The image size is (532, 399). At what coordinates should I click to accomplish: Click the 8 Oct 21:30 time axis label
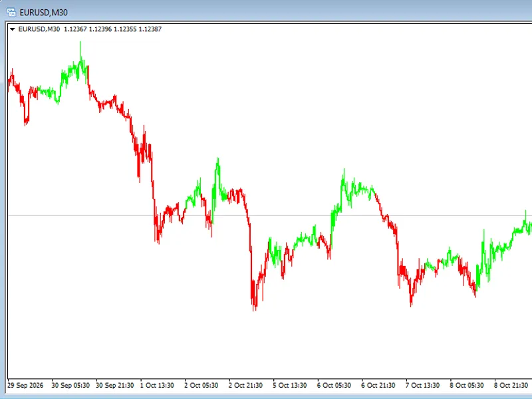coord(511,386)
